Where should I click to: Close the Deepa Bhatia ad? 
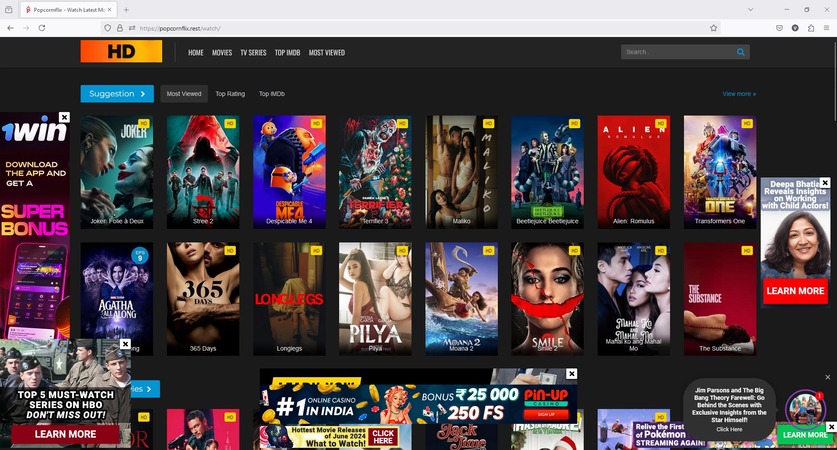pos(825,183)
